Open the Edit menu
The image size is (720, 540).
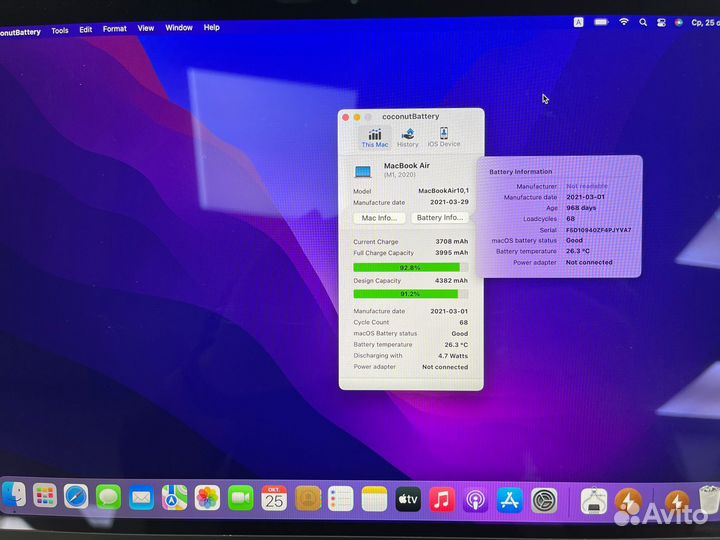[85, 30]
